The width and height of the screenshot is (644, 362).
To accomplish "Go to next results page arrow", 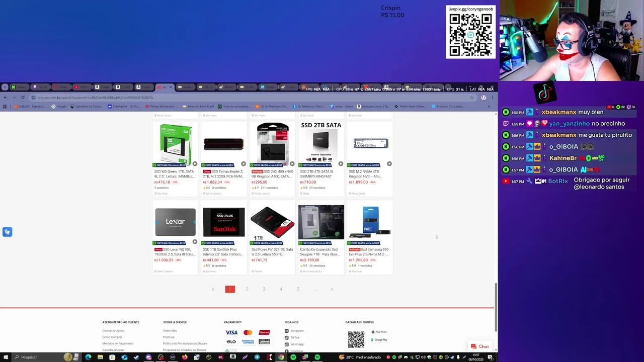I will pyautogui.click(x=332, y=289).
